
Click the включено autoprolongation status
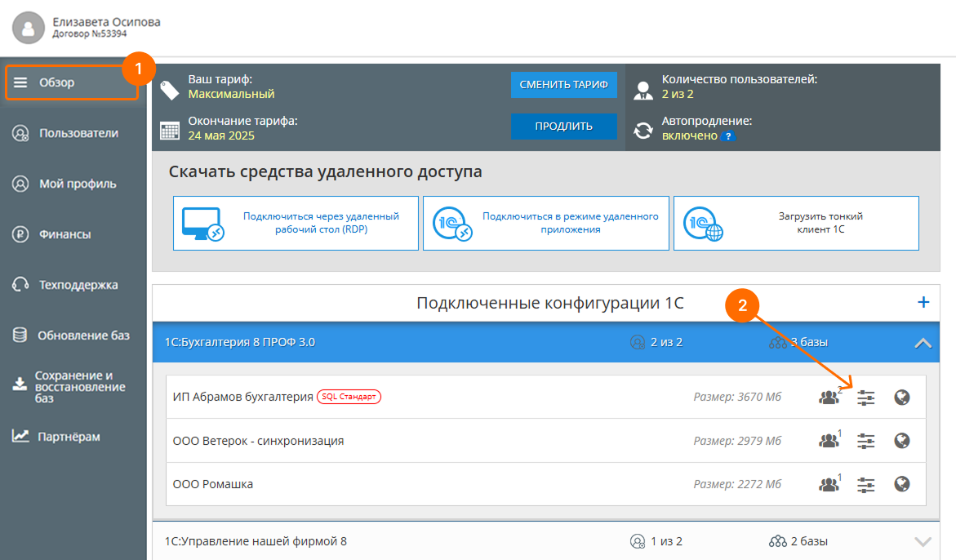690,136
